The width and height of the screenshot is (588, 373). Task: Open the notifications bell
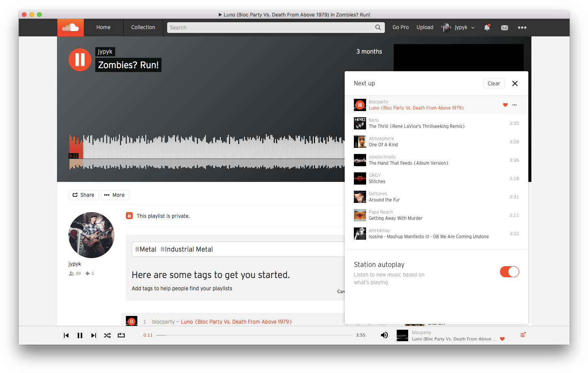[x=487, y=28]
